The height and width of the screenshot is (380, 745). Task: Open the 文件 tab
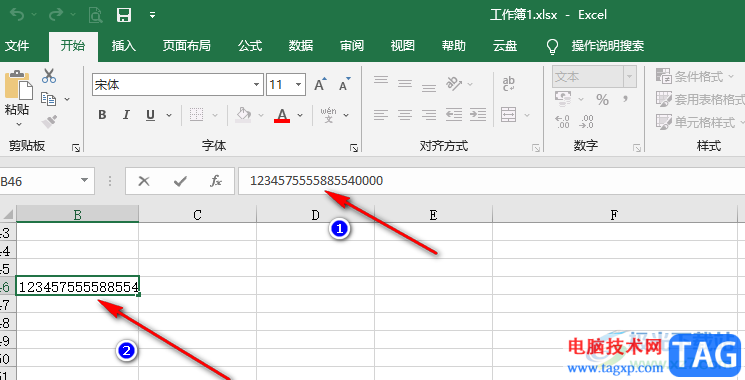tap(17, 46)
